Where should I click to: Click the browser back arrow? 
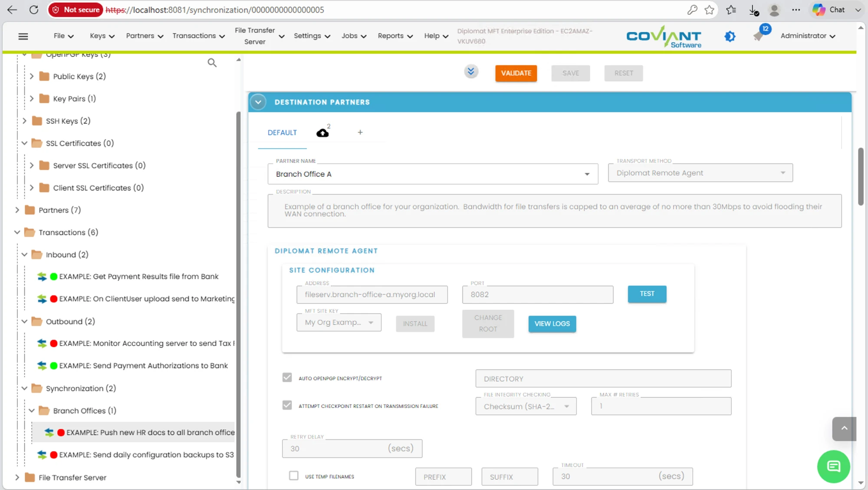(12, 10)
